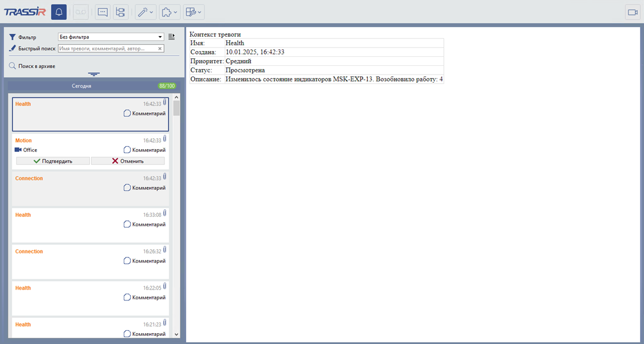Click the chat message icon in toolbar

[103, 12]
